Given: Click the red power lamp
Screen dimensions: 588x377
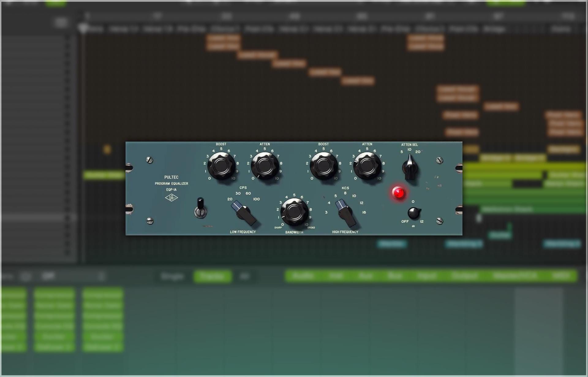Looking at the screenshot, I should click(x=398, y=193).
